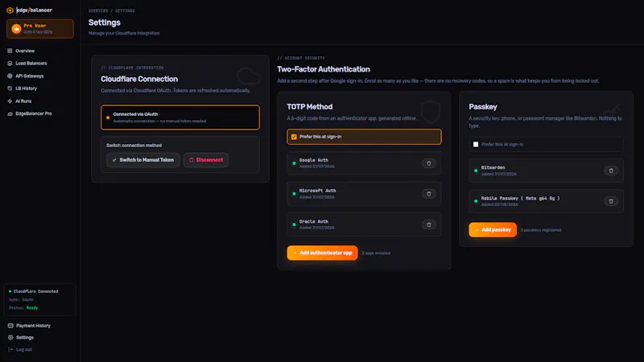The width and height of the screenshot is (644, 362).
Task: Select the Connected via OAuth card
Action: (x=180, y=117)
